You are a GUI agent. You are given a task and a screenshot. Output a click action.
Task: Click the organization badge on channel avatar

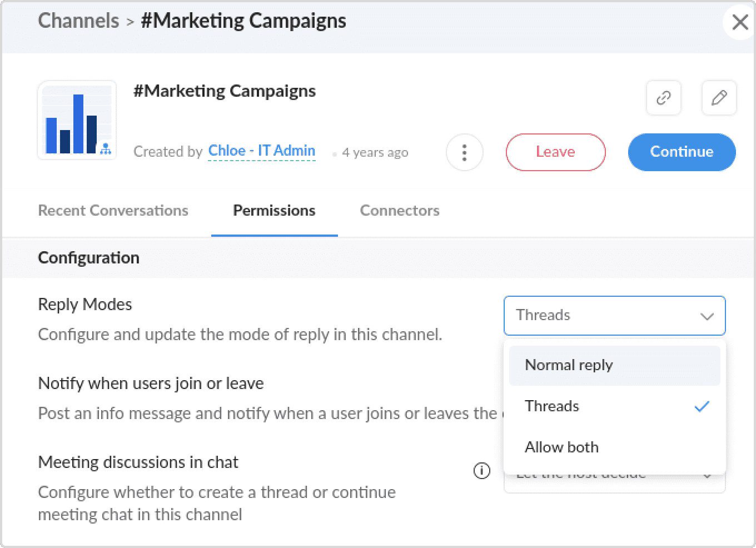[x=106, y=149]
